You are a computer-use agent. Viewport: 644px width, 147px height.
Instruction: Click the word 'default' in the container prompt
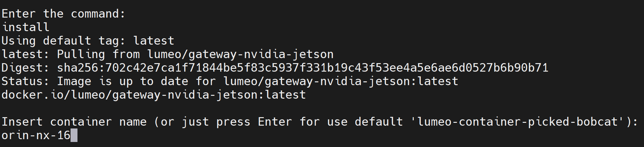coord(379,122)
